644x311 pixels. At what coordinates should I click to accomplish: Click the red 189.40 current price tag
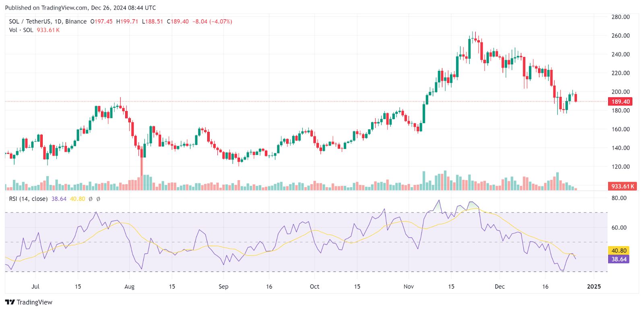[x=620, y=102]
